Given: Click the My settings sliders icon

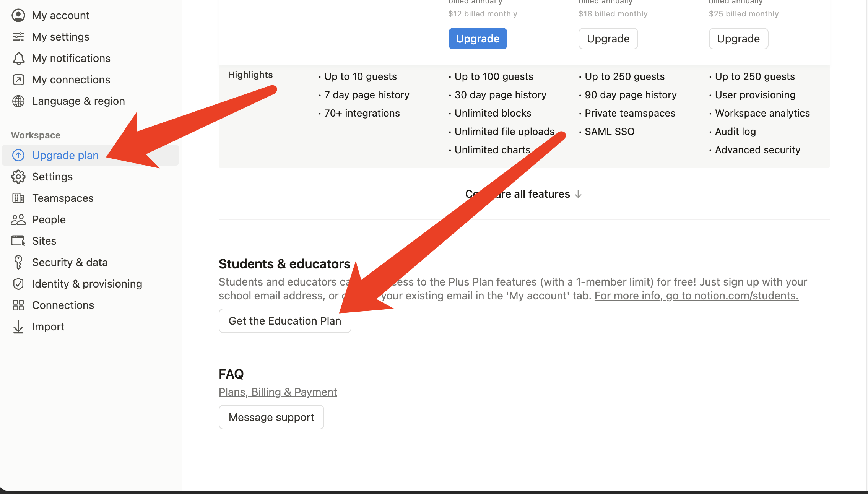Looking at the screenshot, I should pos(18,37).
